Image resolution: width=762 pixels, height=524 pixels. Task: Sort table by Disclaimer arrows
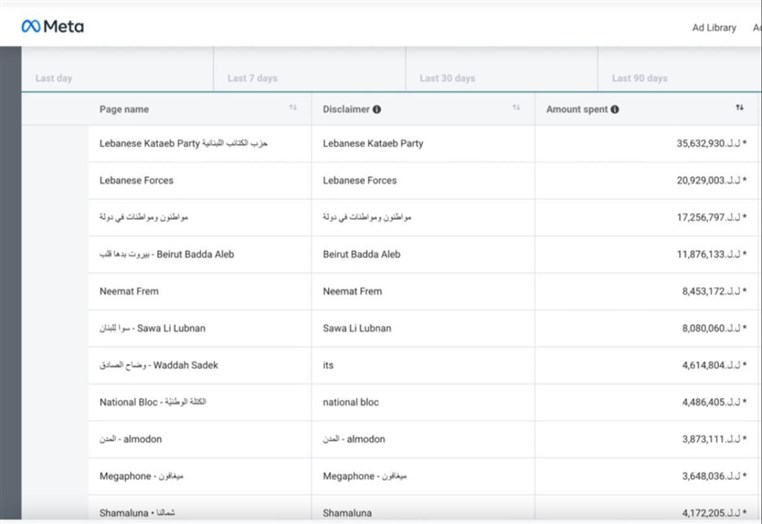[x=516, y=108]
